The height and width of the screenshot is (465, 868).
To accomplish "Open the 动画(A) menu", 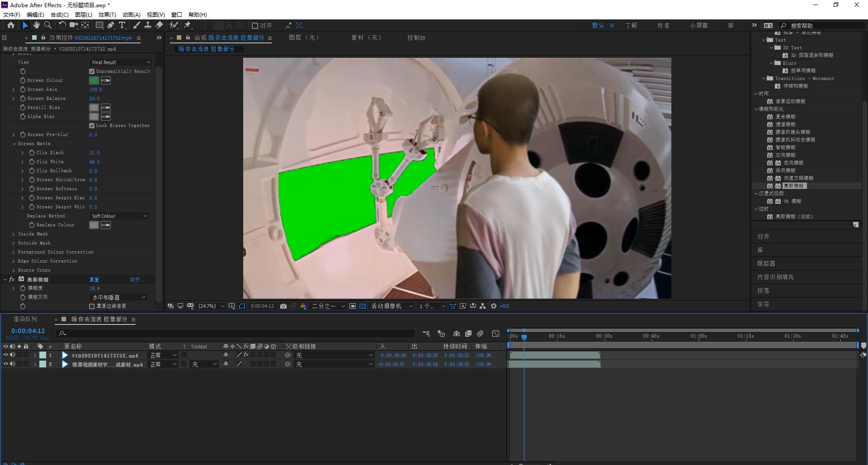I will coord(132,14).
